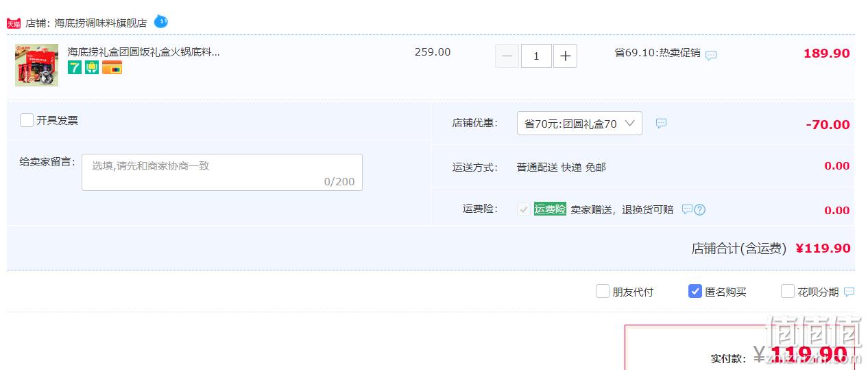Click the 店铺优惠 label

474,123
